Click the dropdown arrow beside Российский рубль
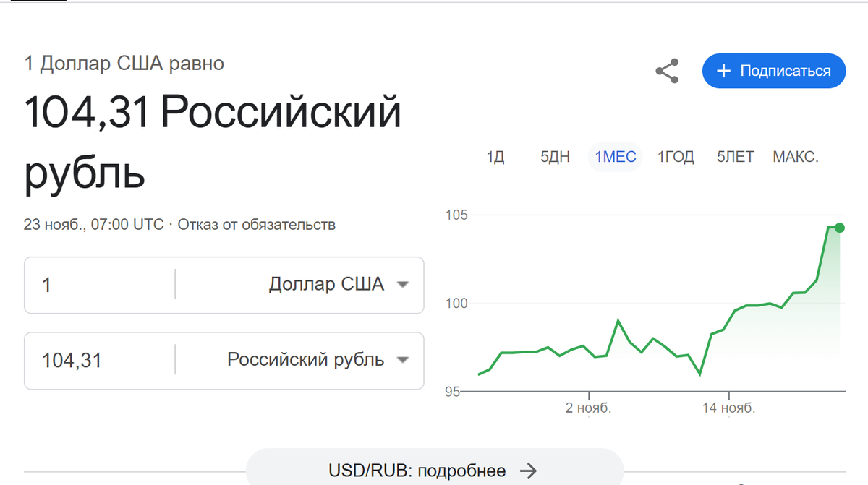868x485 pixels. pos(403,360)
